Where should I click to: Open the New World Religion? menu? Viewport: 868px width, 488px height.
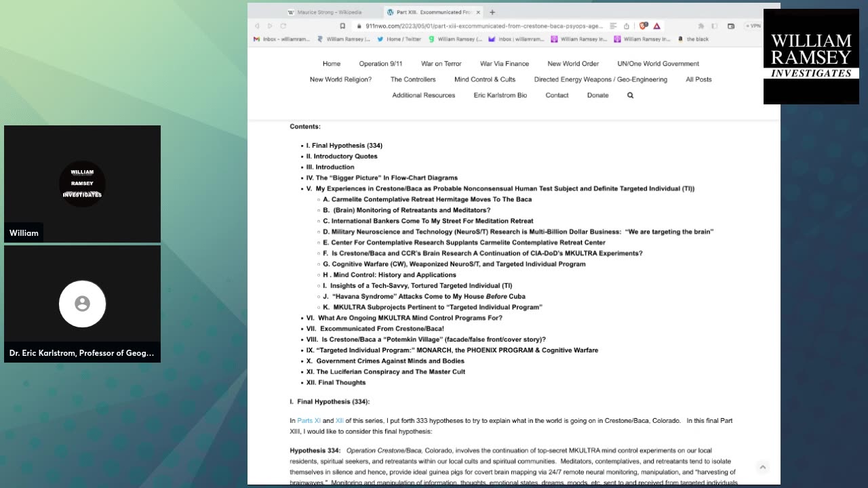coord(340,79)
